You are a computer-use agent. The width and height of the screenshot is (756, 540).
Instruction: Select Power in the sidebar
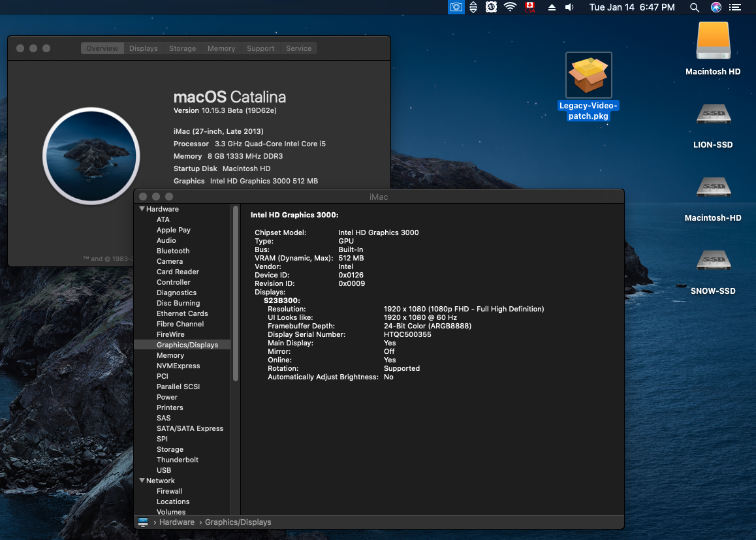click(167, 397)
